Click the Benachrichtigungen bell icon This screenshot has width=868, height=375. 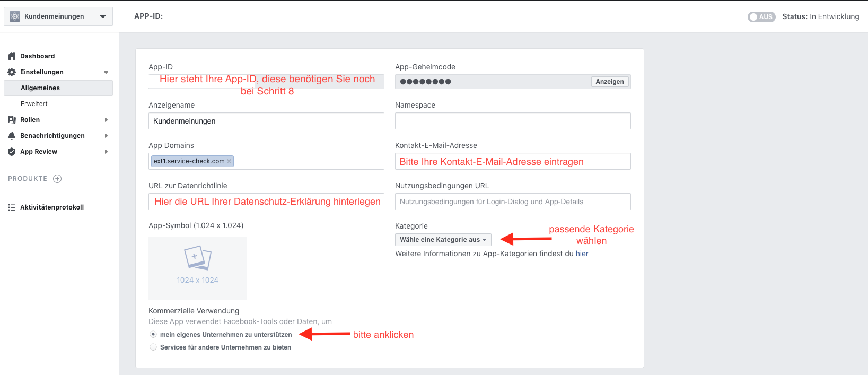[x=12, y=136]
